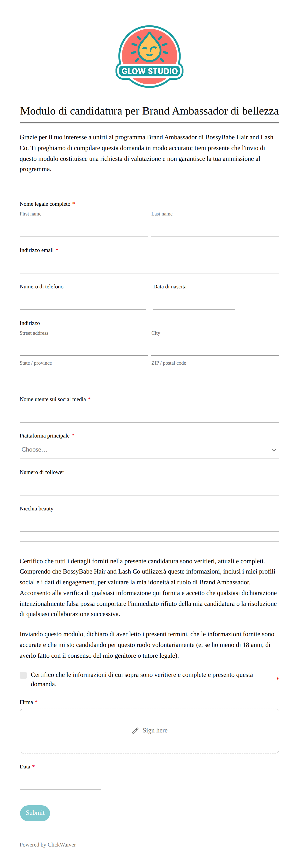This screenshot has width=299, height=868.
Task: Click the Sign here signature area
Action: 149,731
